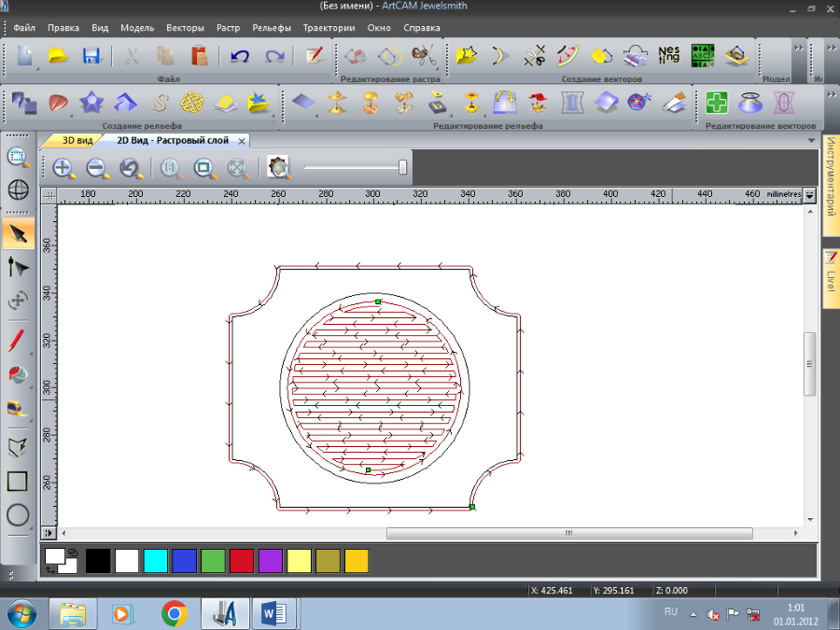Pick the red pencil drawing tool
Image resolution: width=840 pixels, height=630 pixels.
point(18,339)
